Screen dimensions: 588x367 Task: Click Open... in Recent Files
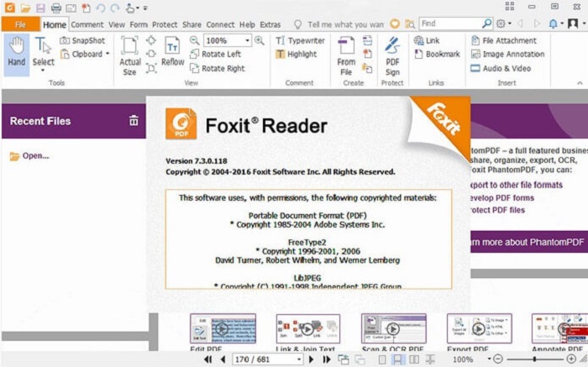point(29,156)
